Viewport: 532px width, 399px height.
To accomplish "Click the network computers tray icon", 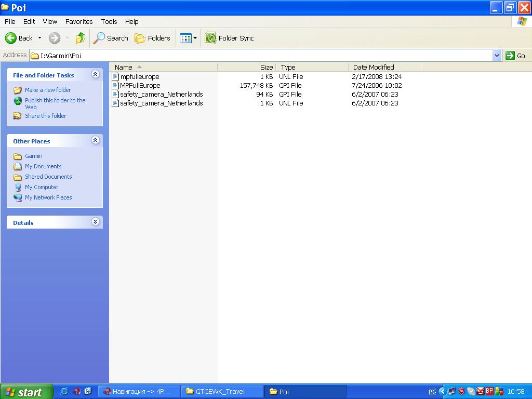I will (451, 391).
